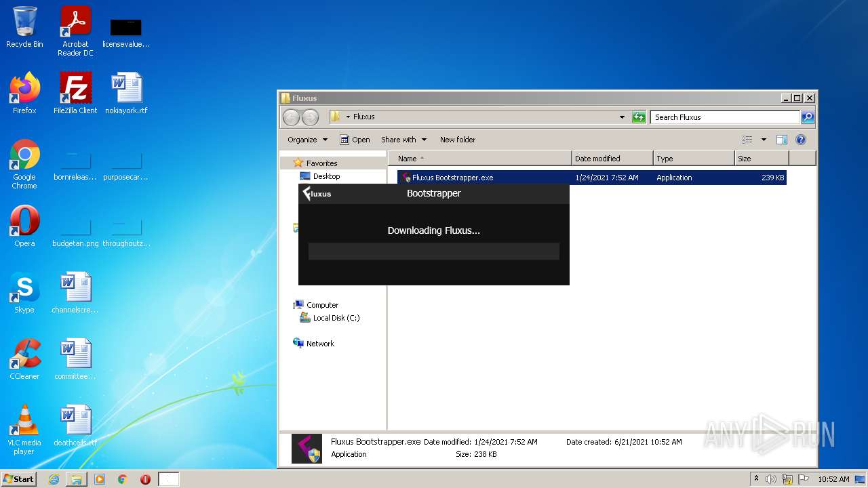Viewport: 868px width, 488px height.
Task: Change view with the Views icon
Action: (x=747, y=140)
